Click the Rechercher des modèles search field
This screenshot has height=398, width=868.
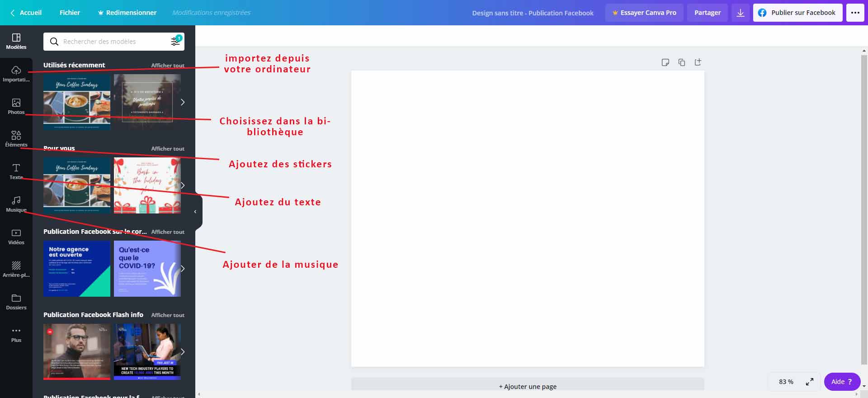113,42
